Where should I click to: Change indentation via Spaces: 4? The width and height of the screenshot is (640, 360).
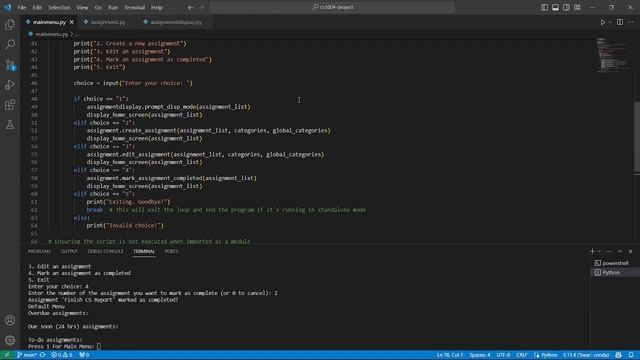[480, 355]
